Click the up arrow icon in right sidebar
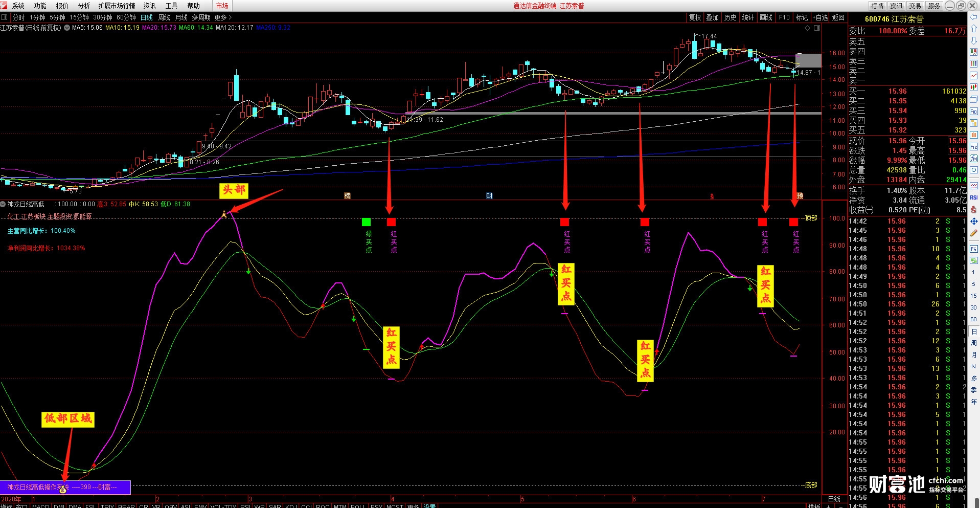Screen dimensions: 980x508 coord(973,29)
